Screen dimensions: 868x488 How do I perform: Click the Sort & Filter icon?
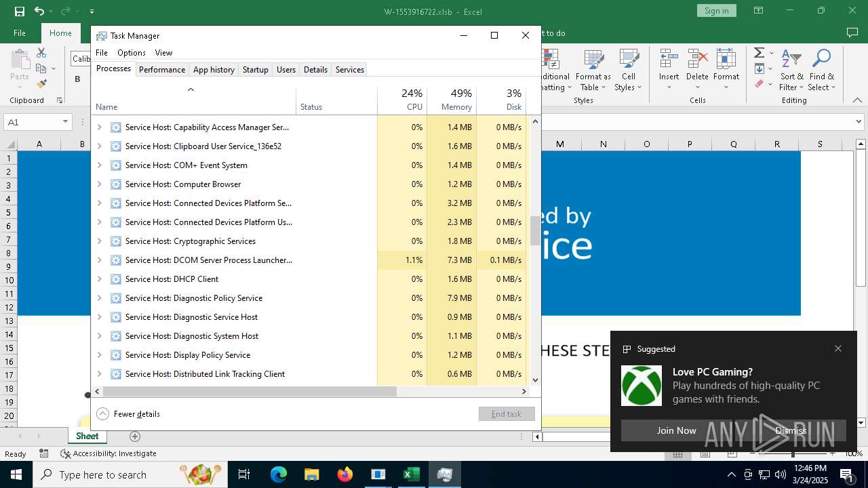pos(791,59)
